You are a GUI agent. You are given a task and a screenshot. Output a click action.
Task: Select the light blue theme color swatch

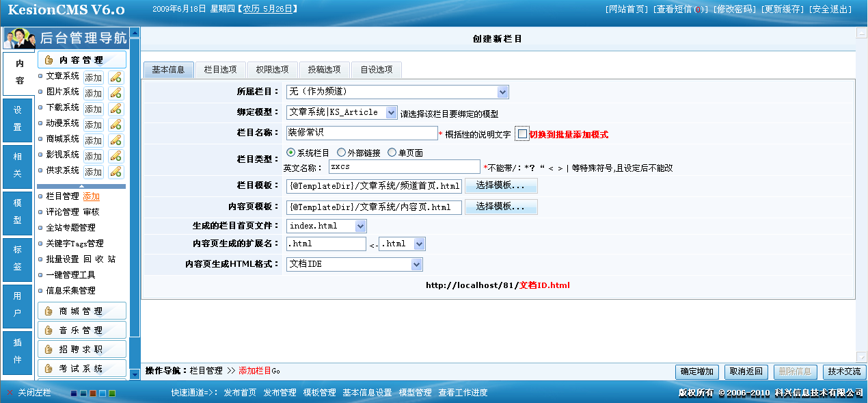click(x=103, y=393)
